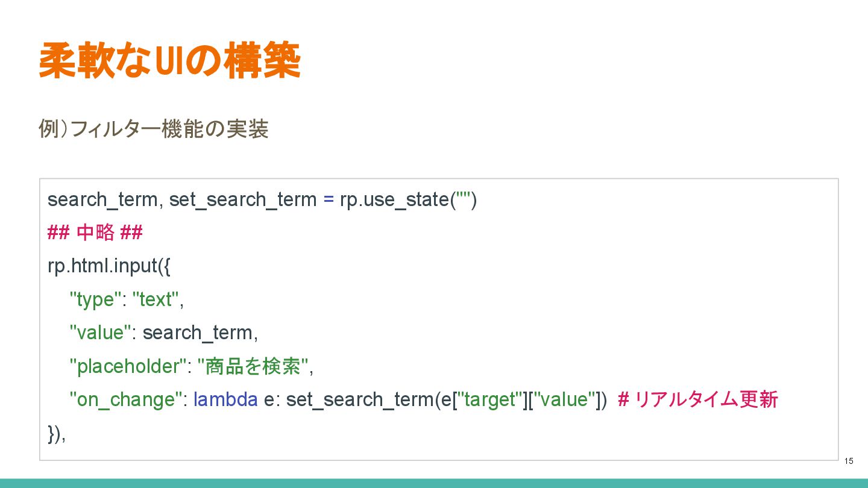This screenshot has width=868, height=488.
Task: Click the slide page number 15
Action: (x=849, y=461)
